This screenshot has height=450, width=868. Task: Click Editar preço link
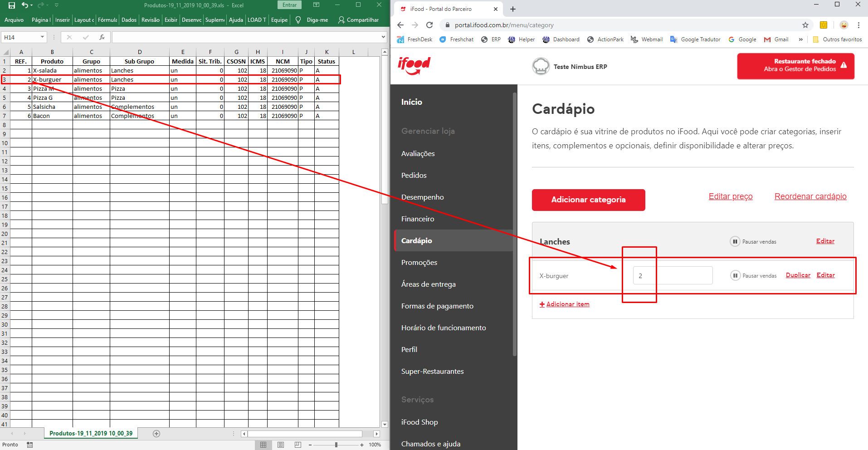[731, 196]
